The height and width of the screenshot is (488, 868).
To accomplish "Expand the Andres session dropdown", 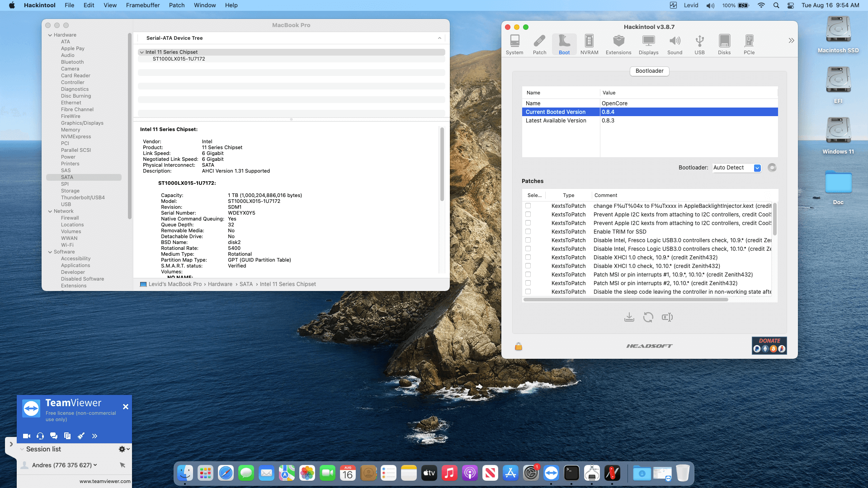I will point(95,465).
